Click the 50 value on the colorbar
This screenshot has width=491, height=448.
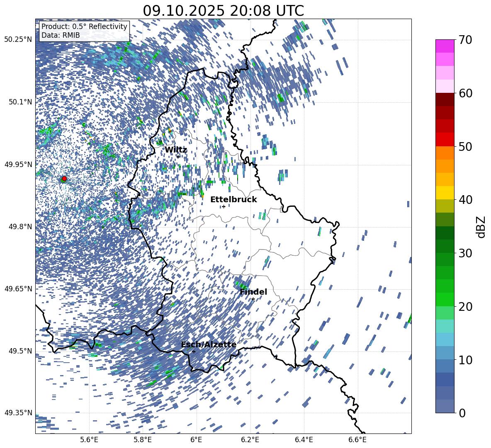click(x=465, y=146)
